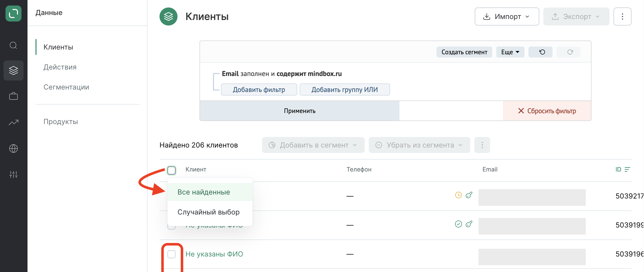The image size is (644, 272).
Task: Click the ID value 5039196
Action: [629, 254]
